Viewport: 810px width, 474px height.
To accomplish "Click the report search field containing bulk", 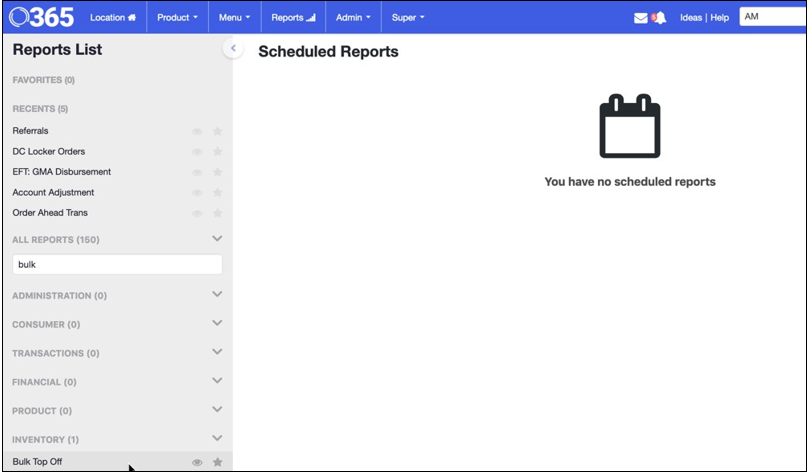I will (117, 265).
